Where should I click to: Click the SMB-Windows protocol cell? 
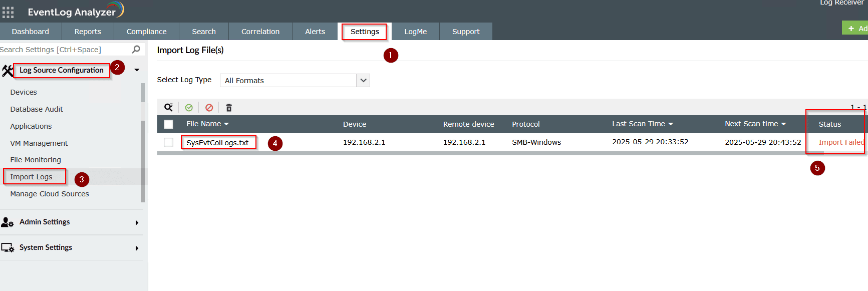click(536, 142)
